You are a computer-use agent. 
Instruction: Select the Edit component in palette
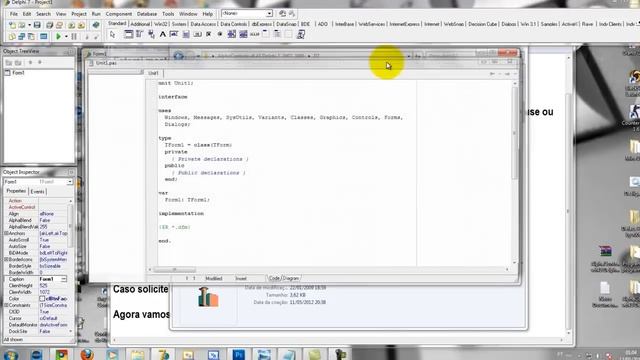tap(173, 34)
